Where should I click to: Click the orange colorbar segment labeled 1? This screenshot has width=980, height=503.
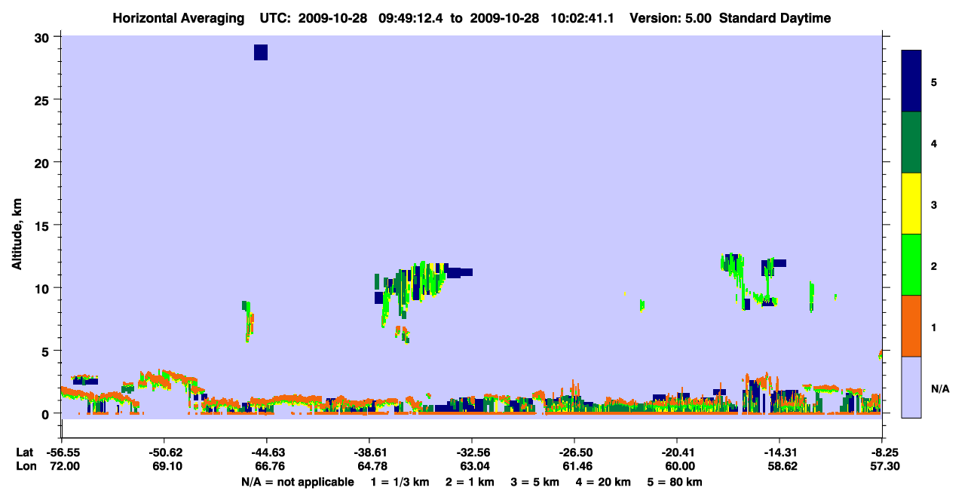coord(911,326)
